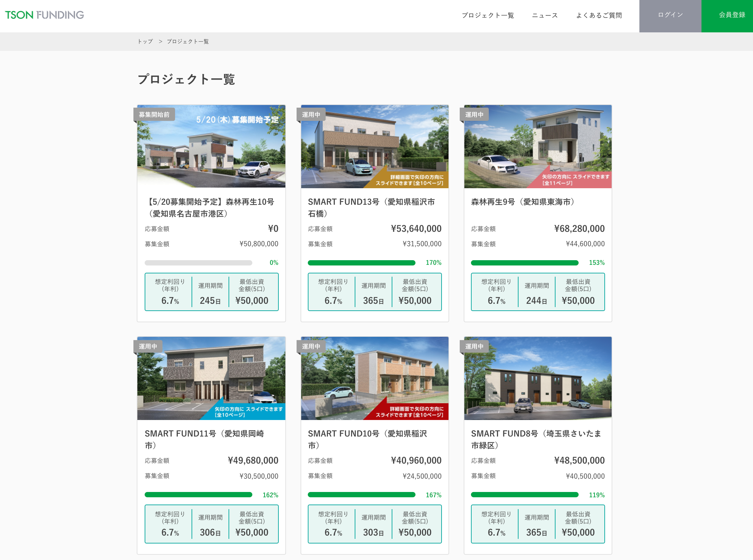Click the トップ breadcrumb link
The width and height of the screenshot is (753, 560).
[x=145, y=41]
